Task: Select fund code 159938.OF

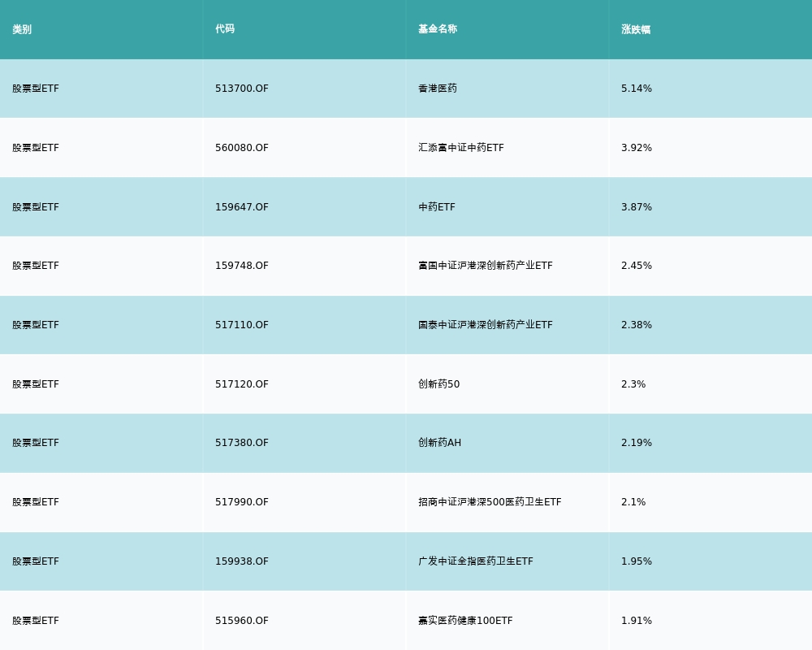Action: (242, 561)
